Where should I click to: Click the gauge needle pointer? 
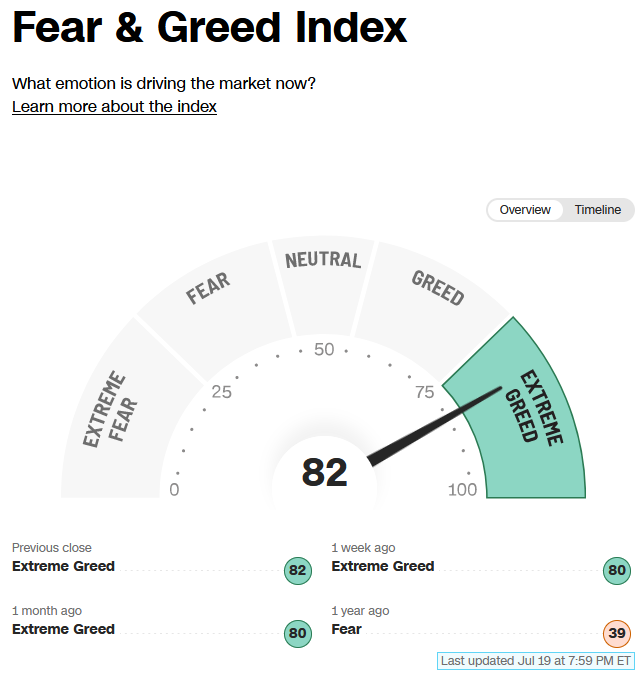(x=435, y=426)
